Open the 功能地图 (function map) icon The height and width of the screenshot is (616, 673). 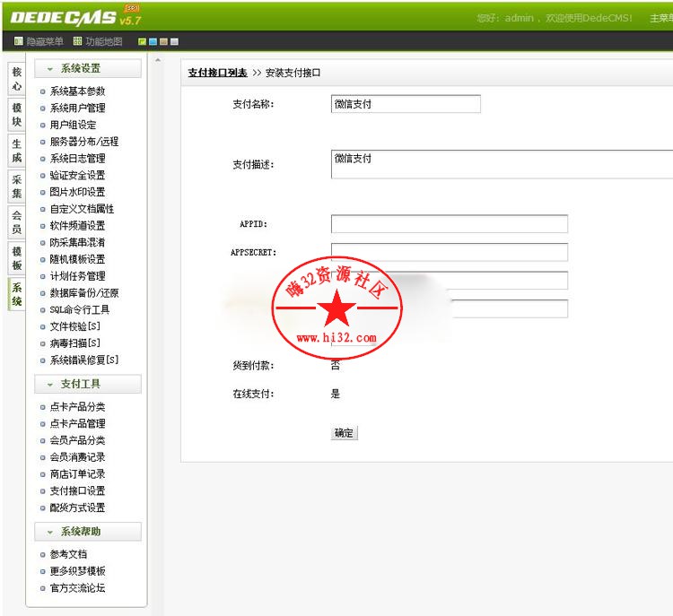point(78,41)
